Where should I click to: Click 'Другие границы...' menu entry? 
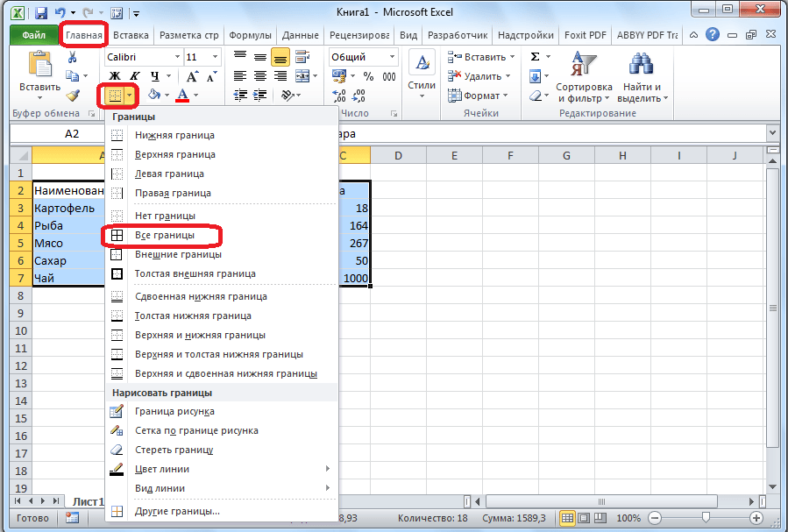click(x=177, y=511)
